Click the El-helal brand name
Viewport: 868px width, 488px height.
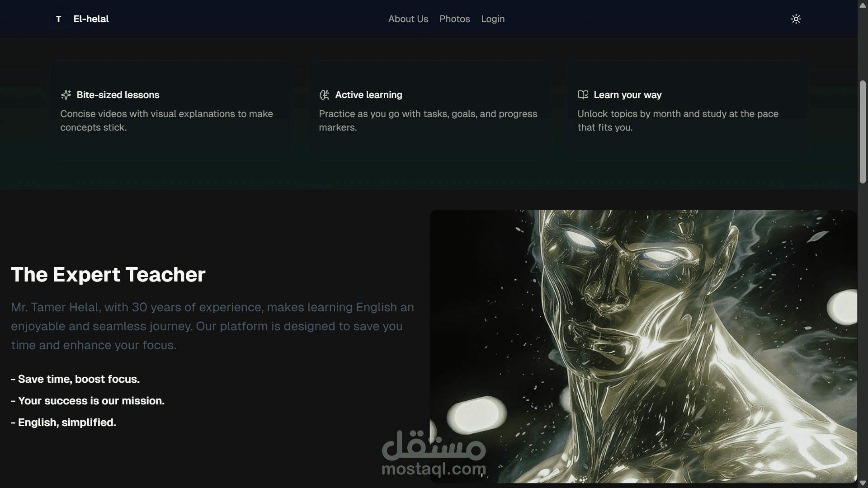(91, 19)
